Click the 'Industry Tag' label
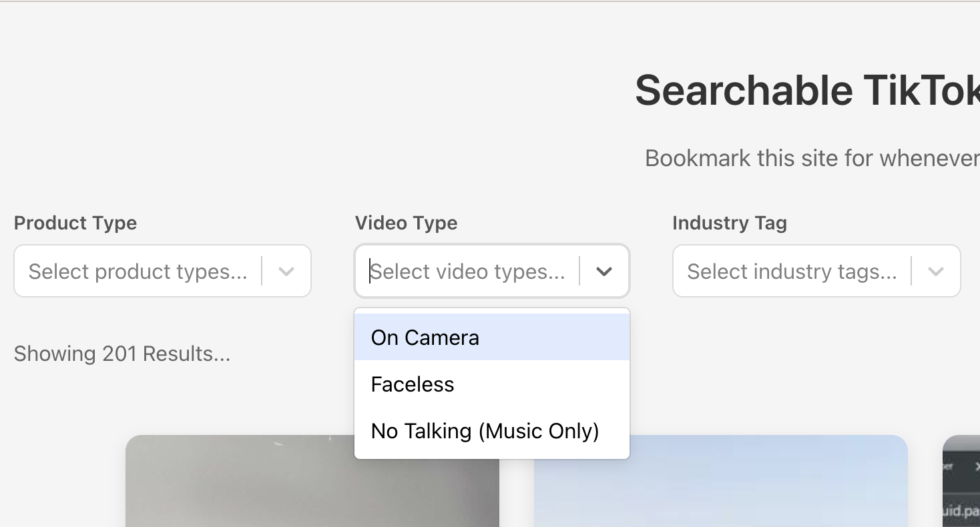Screen dimensions: 980x527 730,223
